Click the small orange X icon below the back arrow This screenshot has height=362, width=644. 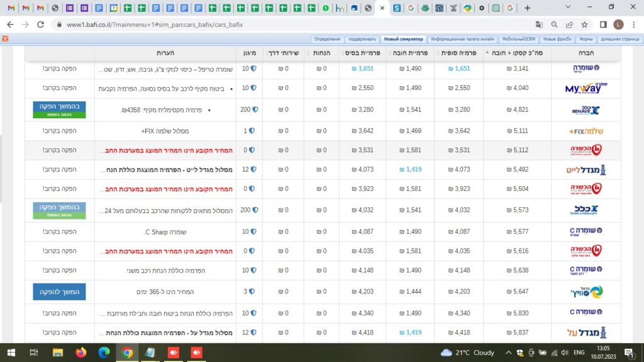click(5, 38)
